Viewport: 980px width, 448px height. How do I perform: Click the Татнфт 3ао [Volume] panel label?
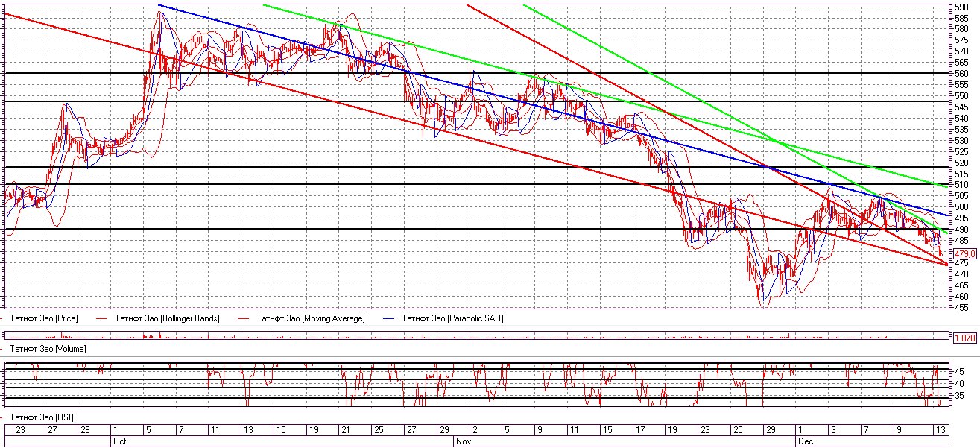(x=47, y=348)
